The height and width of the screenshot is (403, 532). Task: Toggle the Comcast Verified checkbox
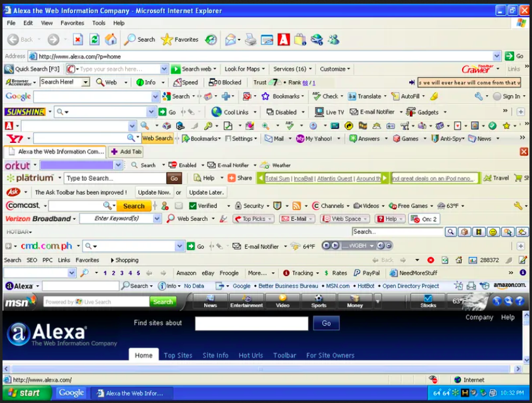(193, 206)
